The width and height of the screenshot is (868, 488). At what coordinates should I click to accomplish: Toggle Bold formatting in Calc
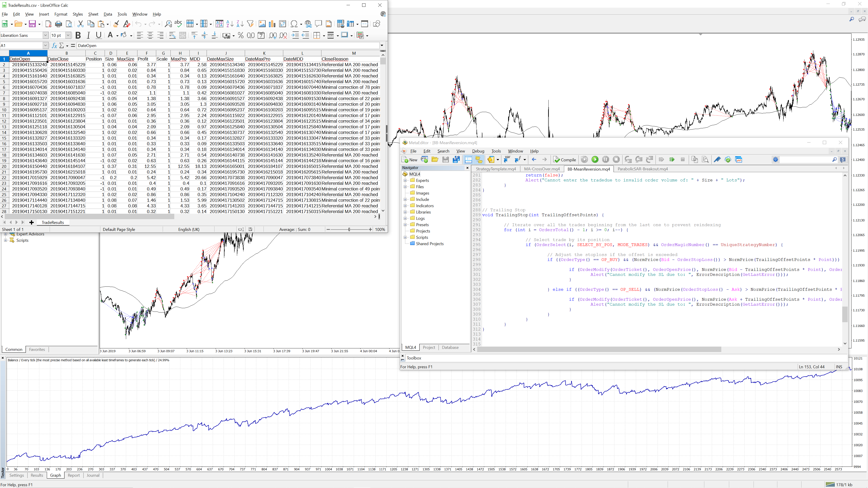(x=78, y=35)
